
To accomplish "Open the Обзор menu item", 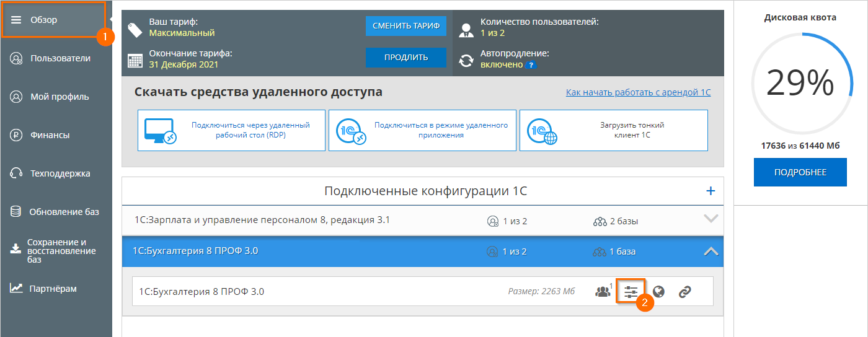I will coord(53,20).
